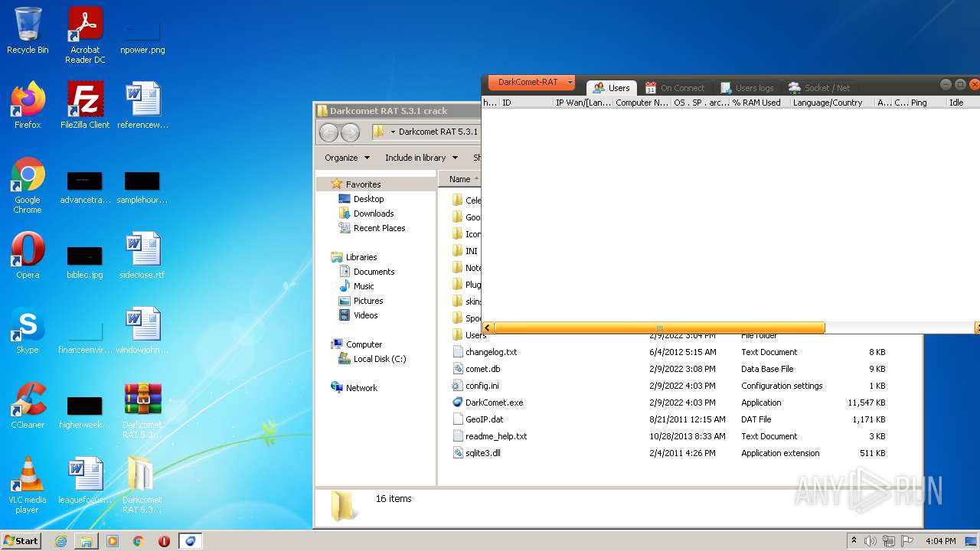The height and width of the screenshot is (551, 980).
Task: Open Downloads in the Favorites list
Action: tap(366, 214)
